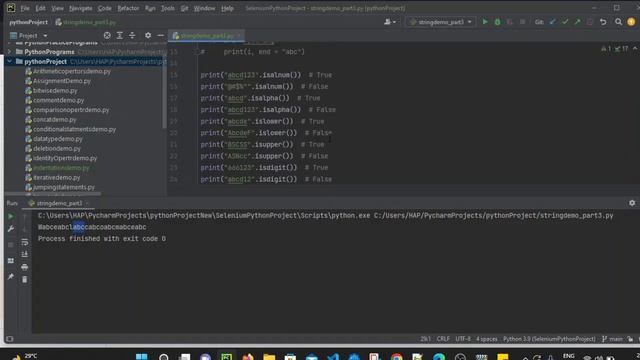The height and width of the screenshot is (360, 640).
Task: Click Python 3.9 interpreter in status bar
Action: point(549,339)
